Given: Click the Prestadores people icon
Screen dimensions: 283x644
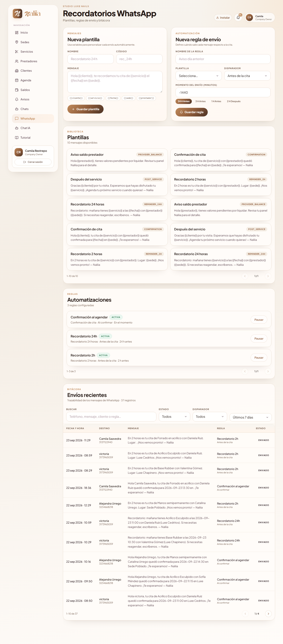Looking at the screenshot, I should 17,61.
